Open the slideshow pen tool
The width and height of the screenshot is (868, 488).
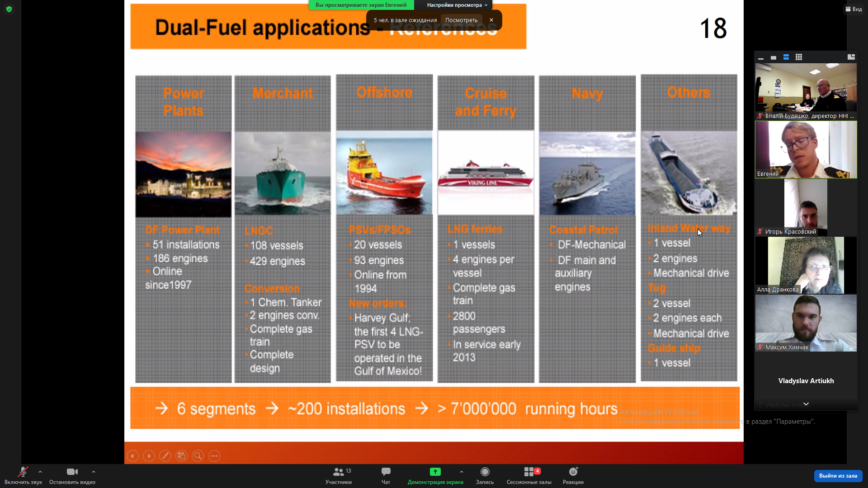[165, 456]
